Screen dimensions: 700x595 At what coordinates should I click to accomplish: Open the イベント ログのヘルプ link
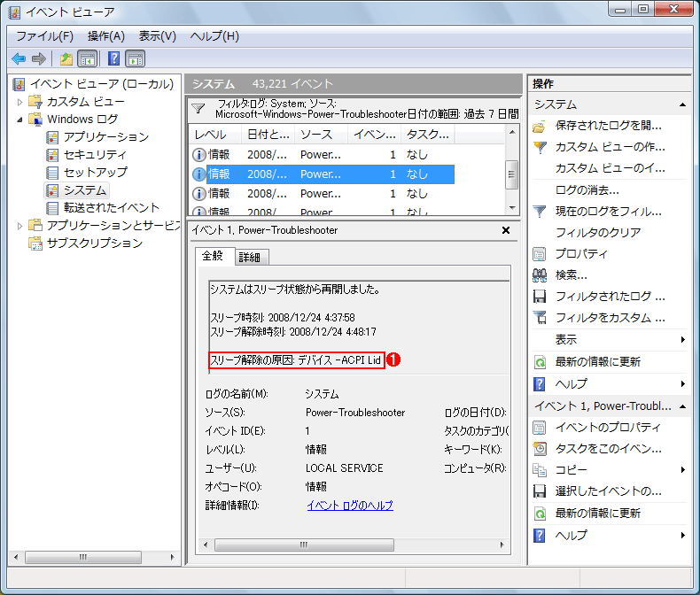(x=350, y=506)
